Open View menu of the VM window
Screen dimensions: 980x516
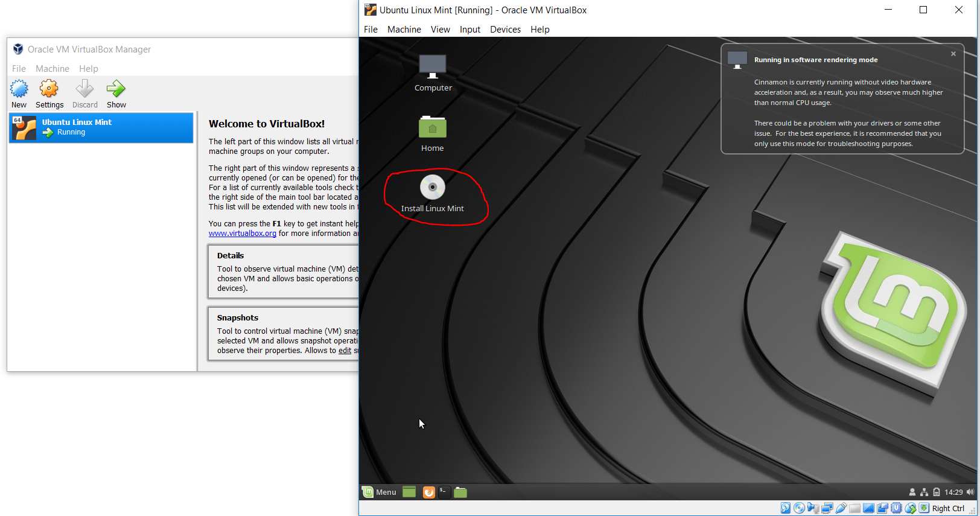pyautogui.click(x=441, y=30)
